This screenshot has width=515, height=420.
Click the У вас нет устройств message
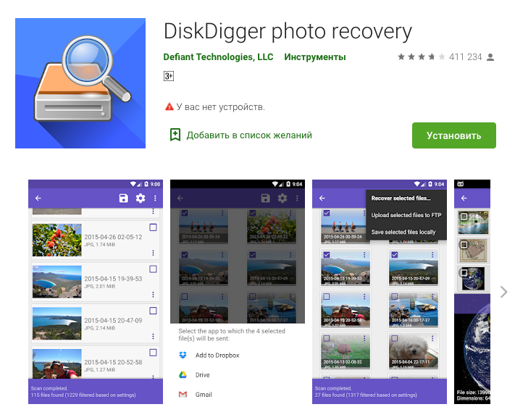click(220, 106)
